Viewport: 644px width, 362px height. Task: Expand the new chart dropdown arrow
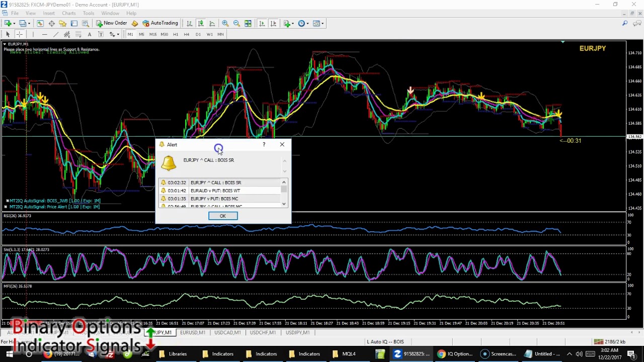[14, 23]
